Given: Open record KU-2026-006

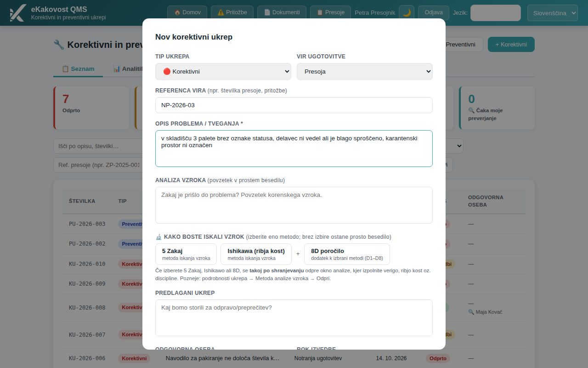Looking at the screenshot, I should [x=87, y=358].
